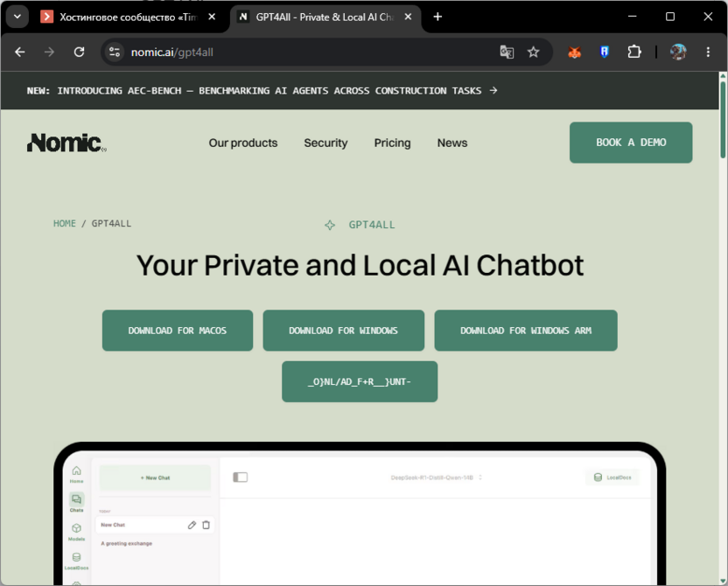Follow the HOME breadcrumb link
This screenshot has height=586, width=728.
tap(65, 224)
